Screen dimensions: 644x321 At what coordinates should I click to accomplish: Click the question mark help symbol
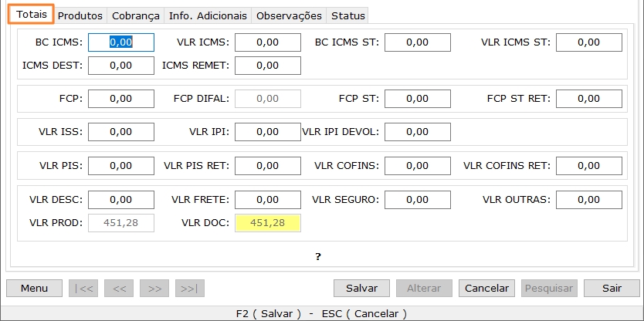(x=317, y=256)
